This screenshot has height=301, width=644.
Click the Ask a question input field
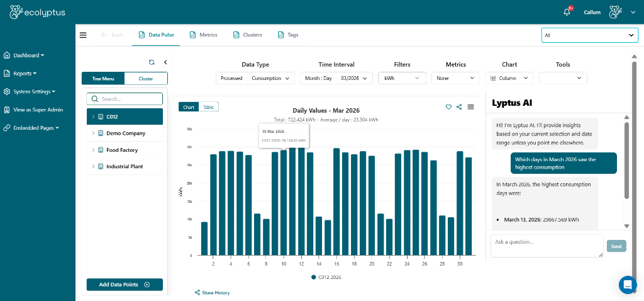coord(546,246)
